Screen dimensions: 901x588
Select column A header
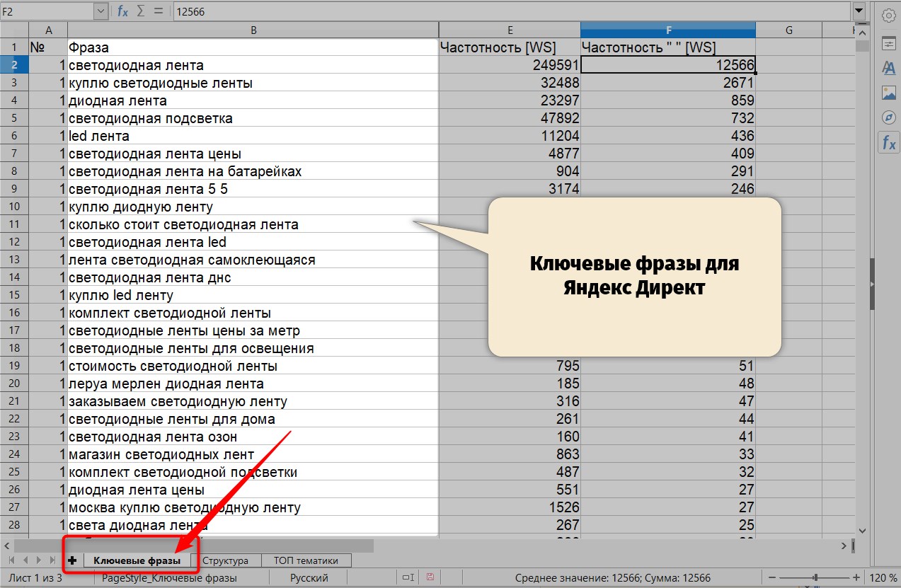click(x=48, y=30)
